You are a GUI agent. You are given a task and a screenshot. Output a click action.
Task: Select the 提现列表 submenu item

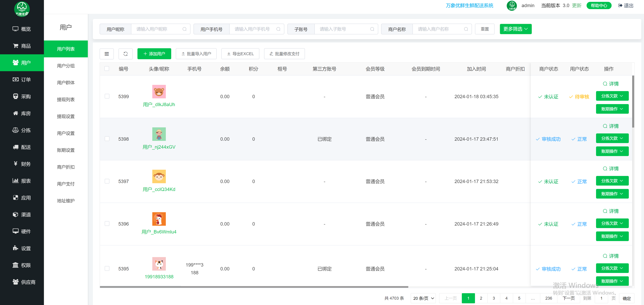coord(66,99)
